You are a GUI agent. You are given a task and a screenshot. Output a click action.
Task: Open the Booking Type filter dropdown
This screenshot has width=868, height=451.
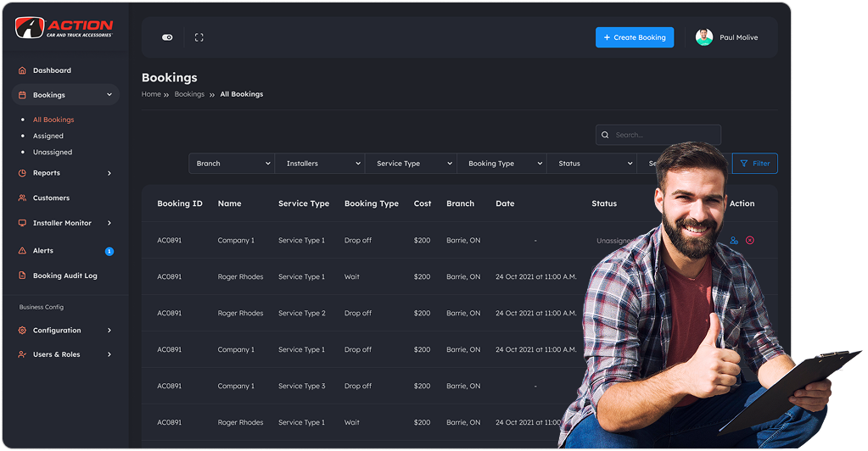pyautogui.click(x=501, y=164)
